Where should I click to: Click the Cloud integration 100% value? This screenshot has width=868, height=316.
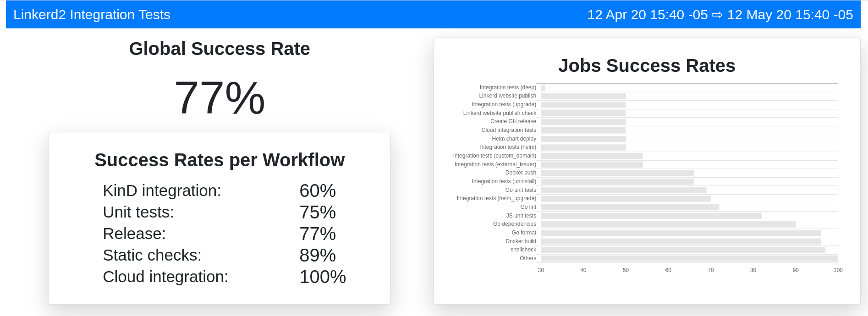click(x=322, y=277)
